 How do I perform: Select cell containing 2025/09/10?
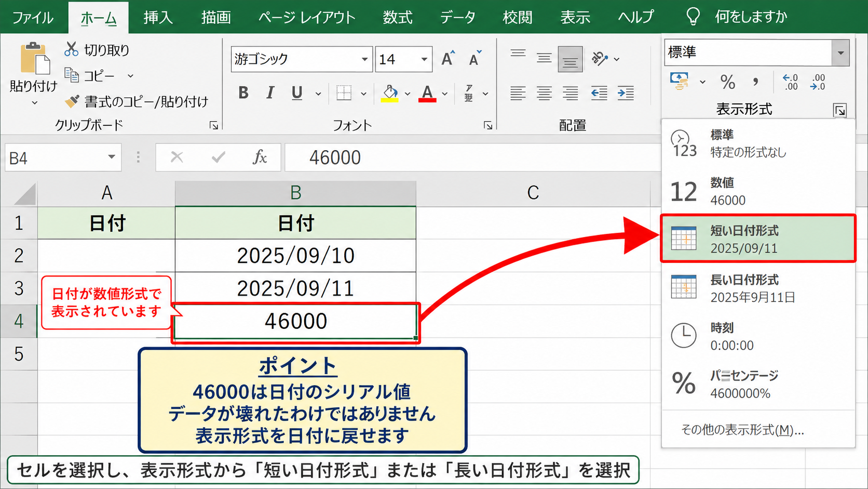point(295,256)
